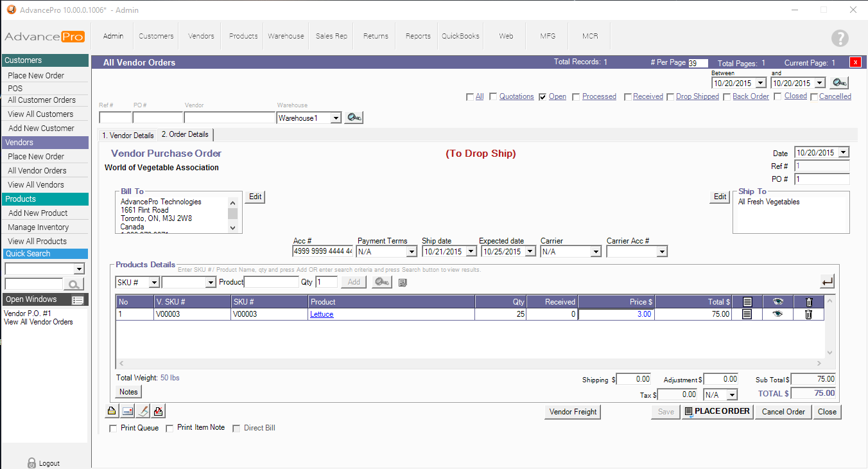Open the Reports menu

(418, 36)
